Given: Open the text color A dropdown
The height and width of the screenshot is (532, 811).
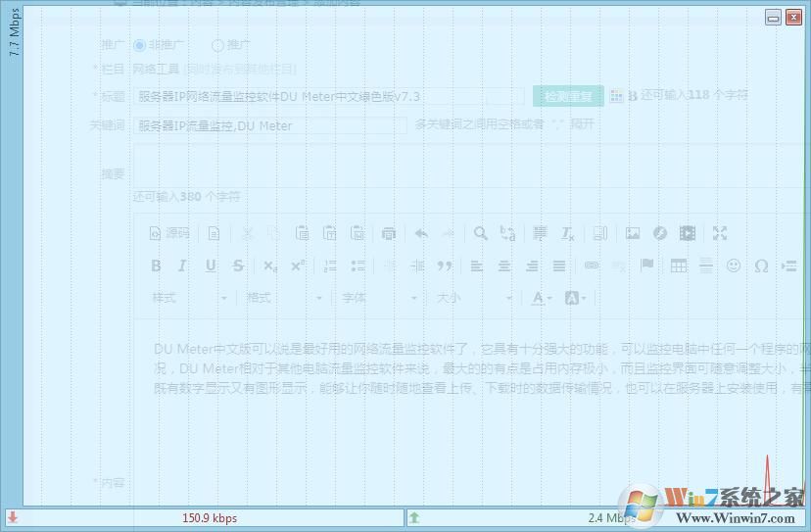Looking at the screenshot, I should 542,298.
